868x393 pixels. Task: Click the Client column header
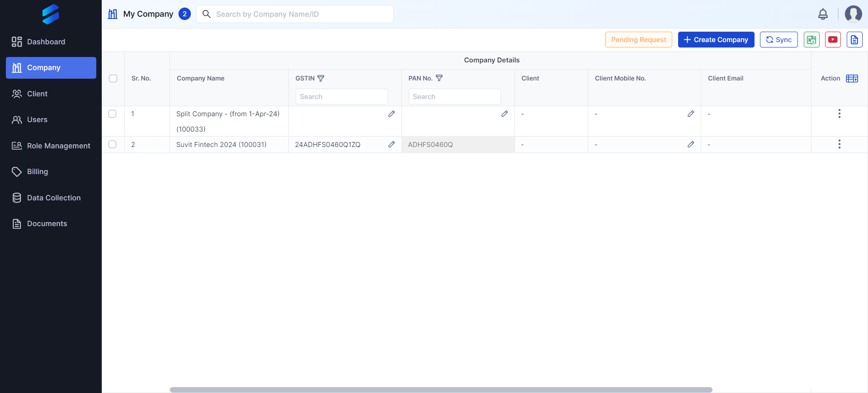click(x=530, y=78)
